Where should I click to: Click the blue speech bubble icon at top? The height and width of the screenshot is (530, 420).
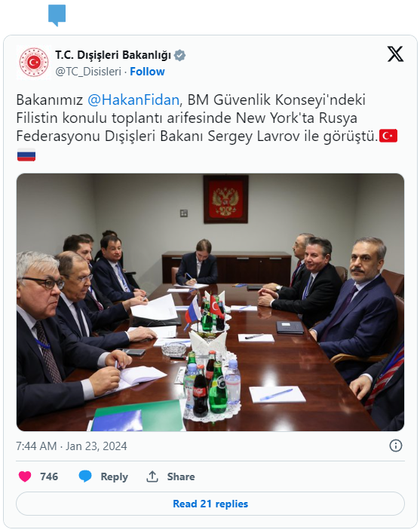(57, 15)
